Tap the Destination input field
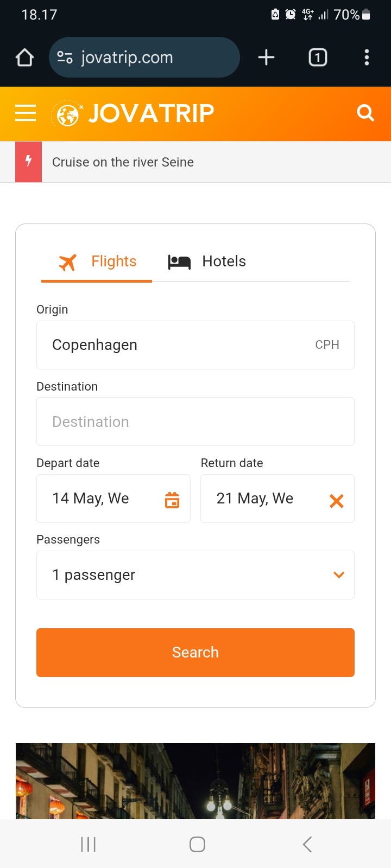This screenshot has width=391, height=868. click(195, 422)
